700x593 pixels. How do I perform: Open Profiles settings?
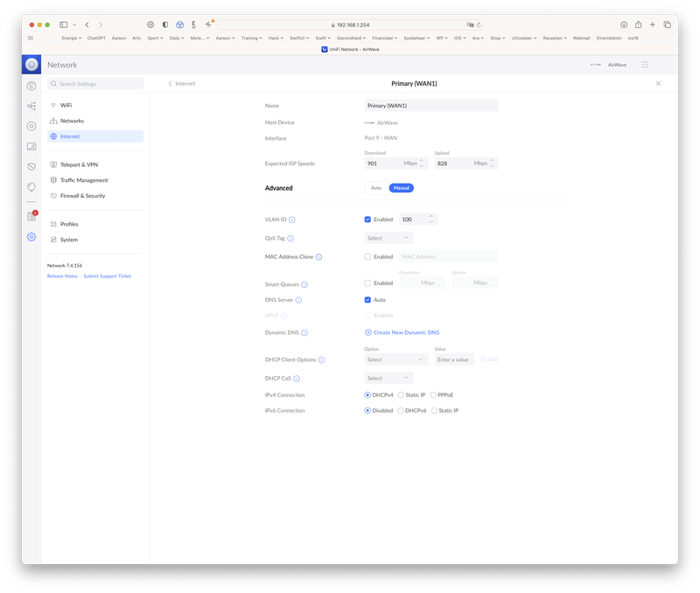tap(95, 224)
